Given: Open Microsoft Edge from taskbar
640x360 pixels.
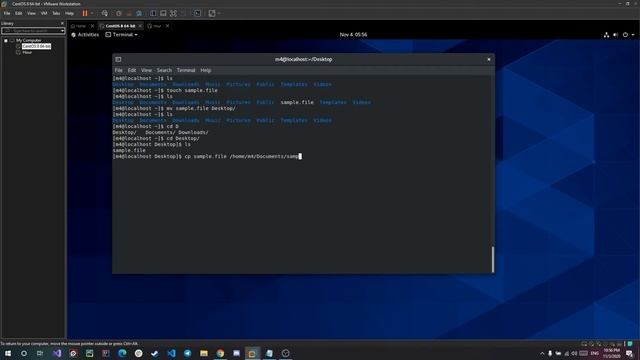Looking at the screenshot, I should tap(122, 353).
